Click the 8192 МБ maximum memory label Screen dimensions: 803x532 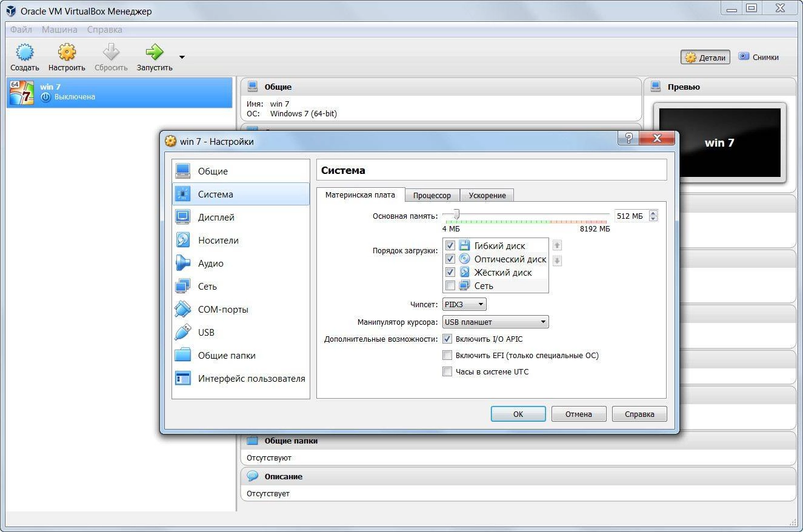(x=595, y=229)
